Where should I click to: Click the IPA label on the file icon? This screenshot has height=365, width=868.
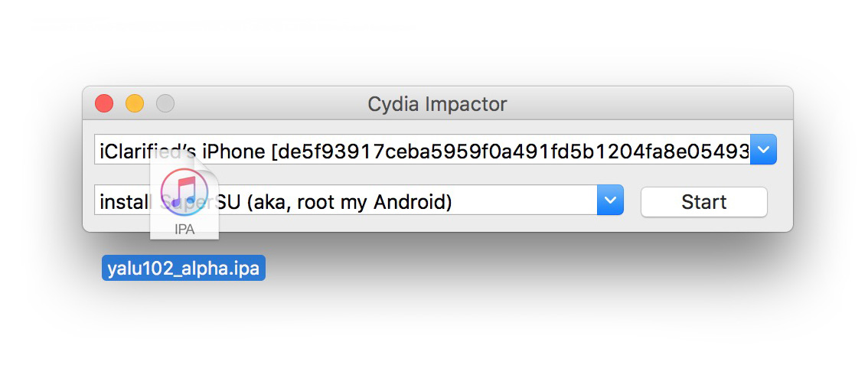184,228
